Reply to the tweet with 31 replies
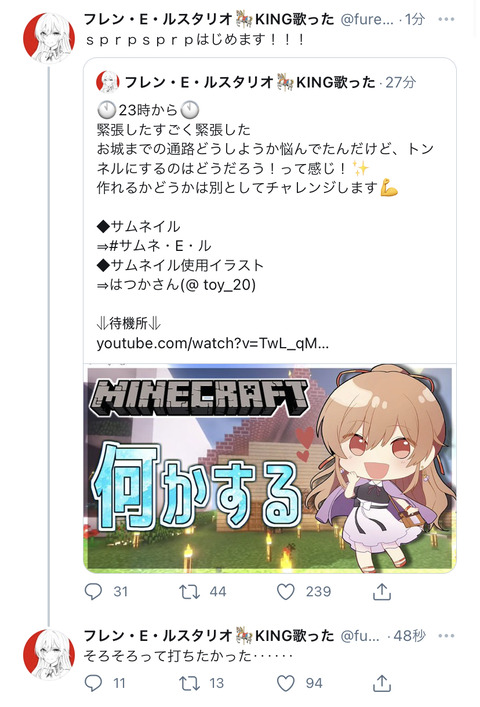The height and width of the screenshot is (707, 480). pyautogui.click(x=93, y=592)
